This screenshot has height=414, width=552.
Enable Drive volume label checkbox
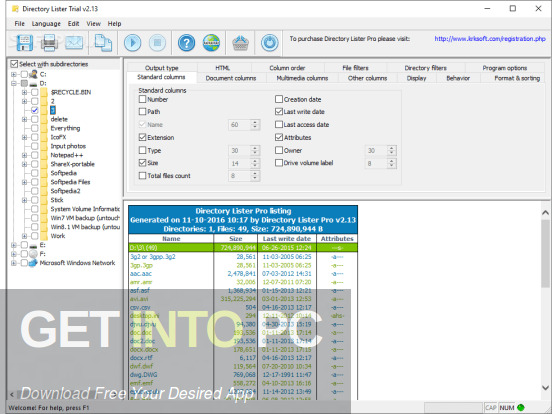tap(279, 163)
